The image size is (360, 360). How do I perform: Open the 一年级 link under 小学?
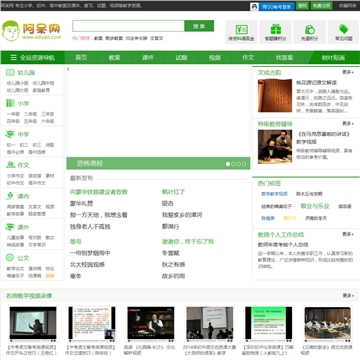tap(13, 114)
